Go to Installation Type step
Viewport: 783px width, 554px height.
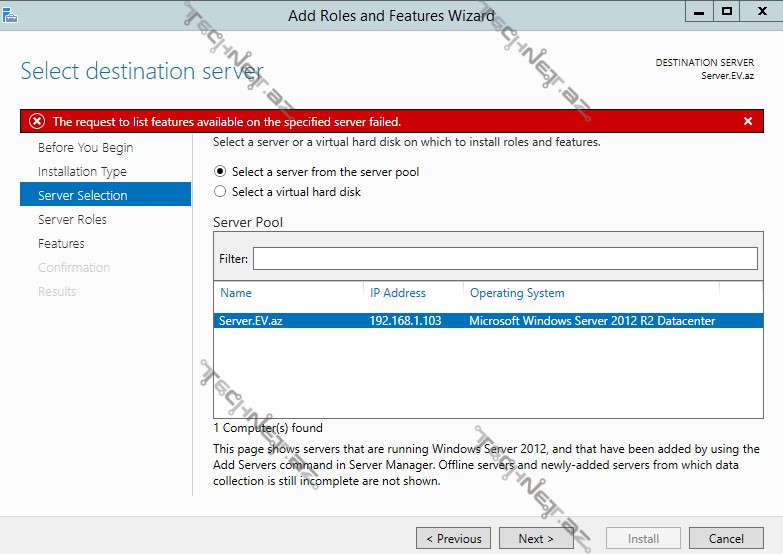pyautogui.click(x=82, y=172)
